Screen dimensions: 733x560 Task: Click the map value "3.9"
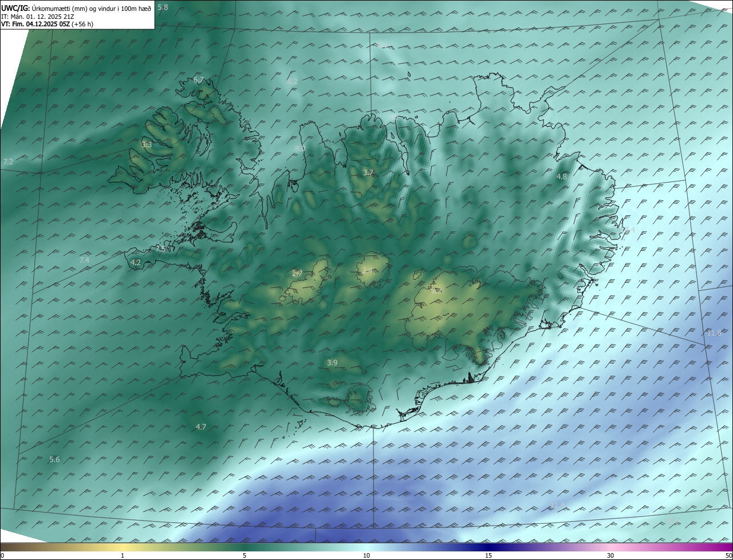point(332,362)
